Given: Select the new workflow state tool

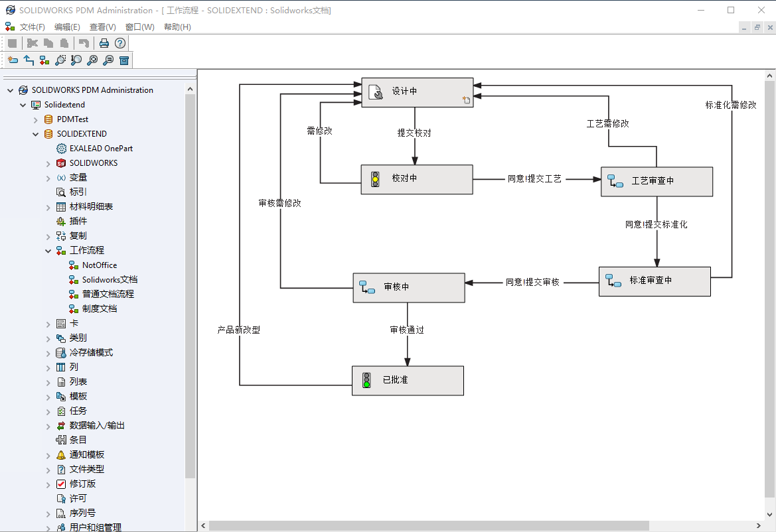Looking at the screenshot, I should click(13, 60).
